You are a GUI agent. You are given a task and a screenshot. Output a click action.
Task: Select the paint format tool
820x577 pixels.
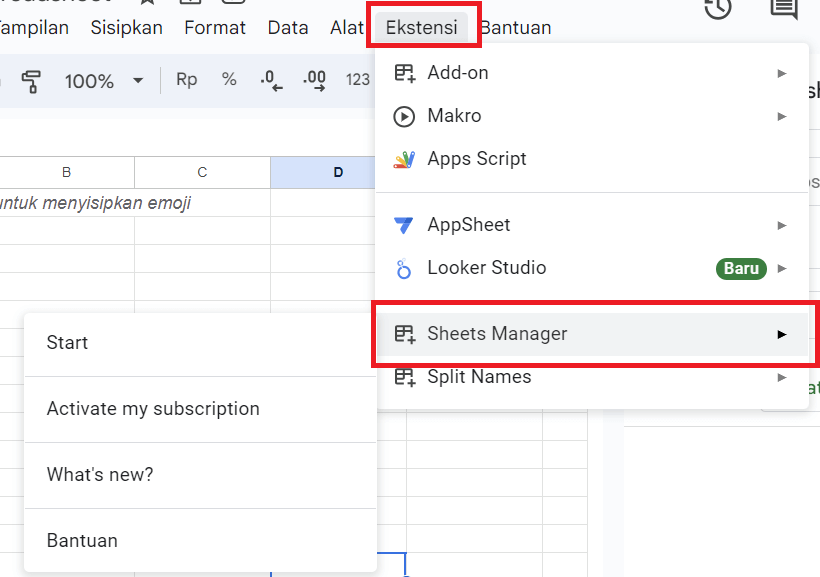[x=30, y=81]
